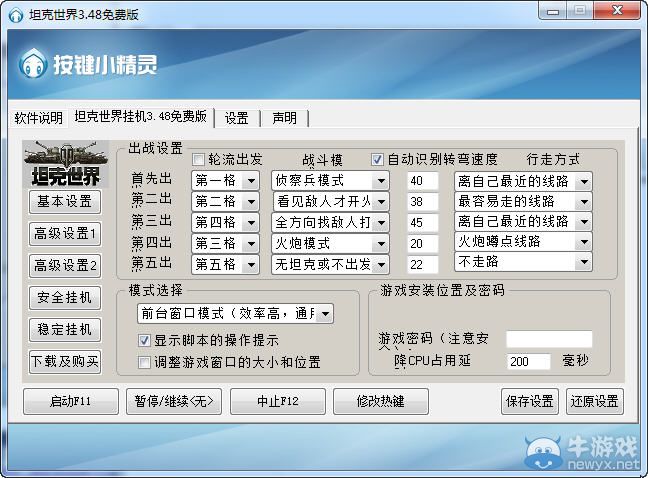Start the script with 启动F11
Screen dimensions: 648x478
[71, 401]
